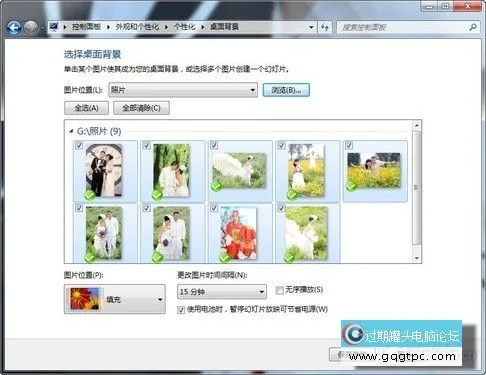The width and height of the screenshot is (486, 375).
Task: Select the yellow flower field landscape thumbnail
Action: [374, 170]
